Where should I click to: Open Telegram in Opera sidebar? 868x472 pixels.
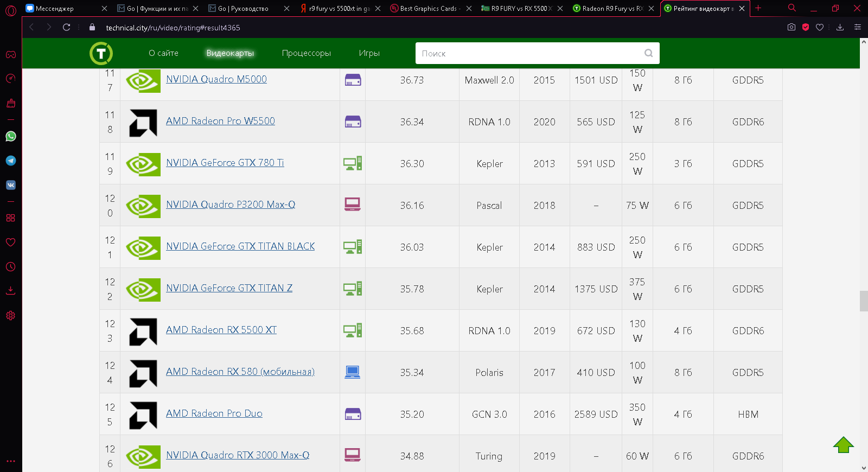tap(11, 161)
